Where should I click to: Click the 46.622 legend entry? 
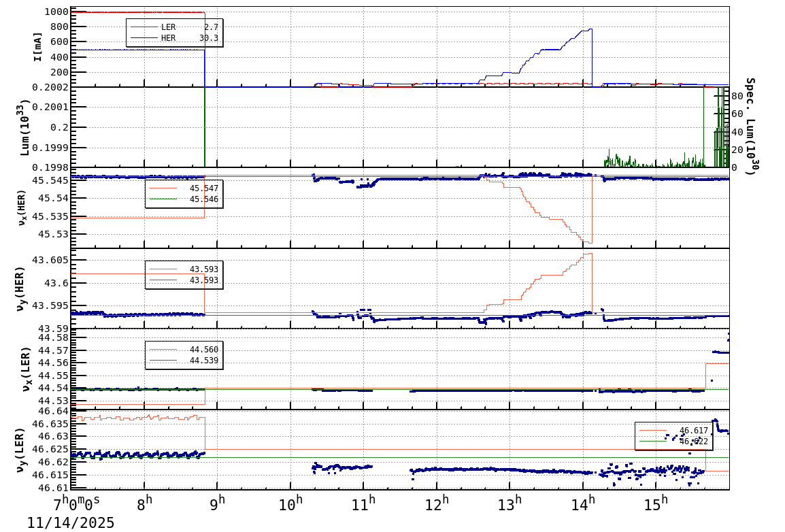click(674, 442)
